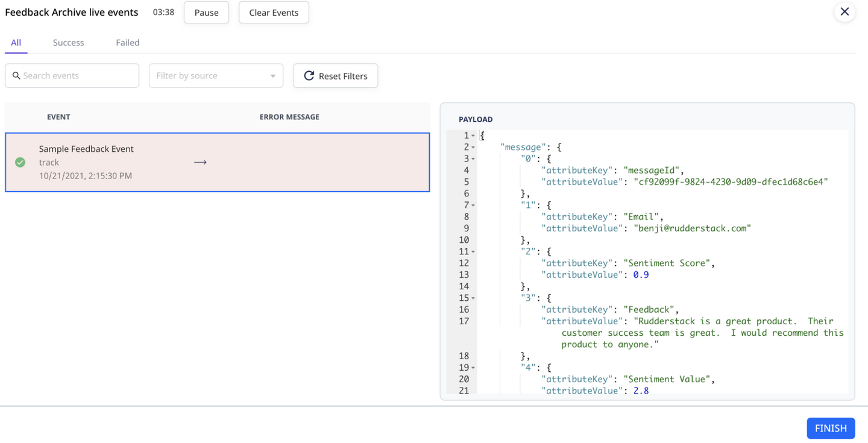The image size is (868, 443).
Task: Collapse the "3" Feedback attribute block
Action: [x=473, y=298]
